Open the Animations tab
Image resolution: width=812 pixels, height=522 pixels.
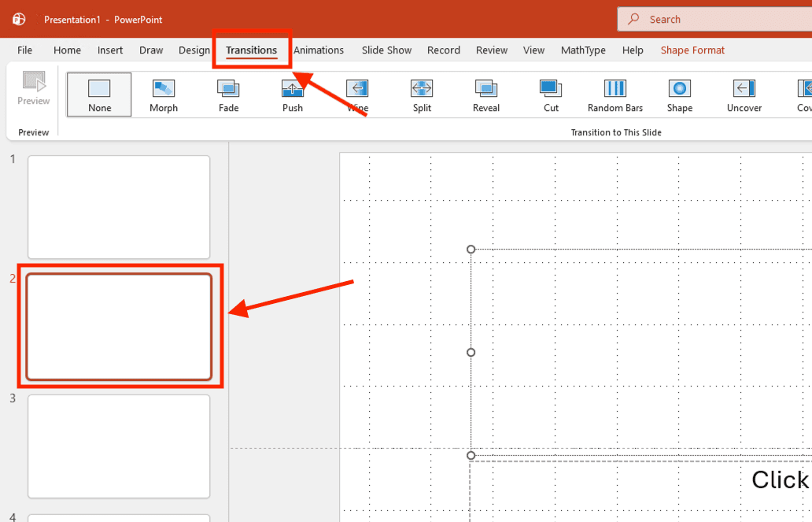tap(319, 50)
